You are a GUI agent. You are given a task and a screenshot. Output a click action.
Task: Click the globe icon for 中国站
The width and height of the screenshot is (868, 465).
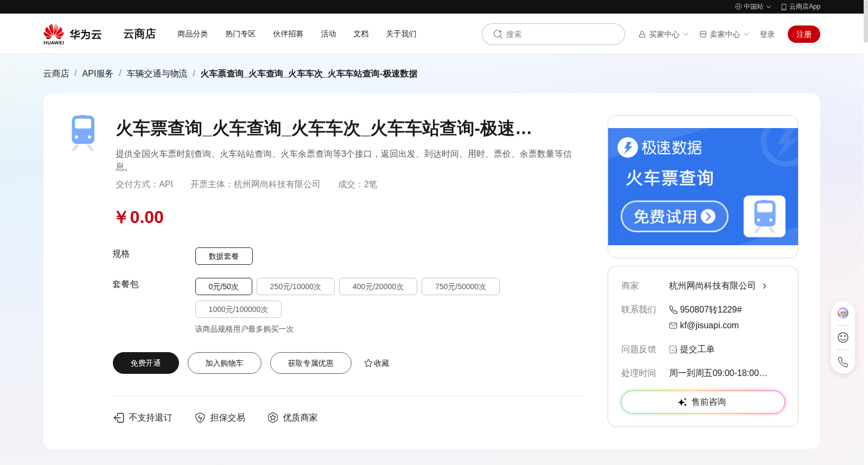point(738,7)
